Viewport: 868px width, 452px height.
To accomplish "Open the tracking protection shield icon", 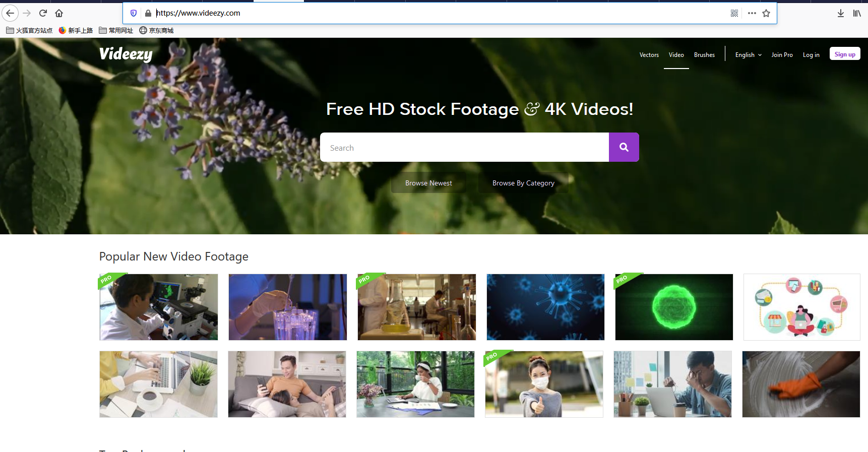I will (x=134, y=13).
